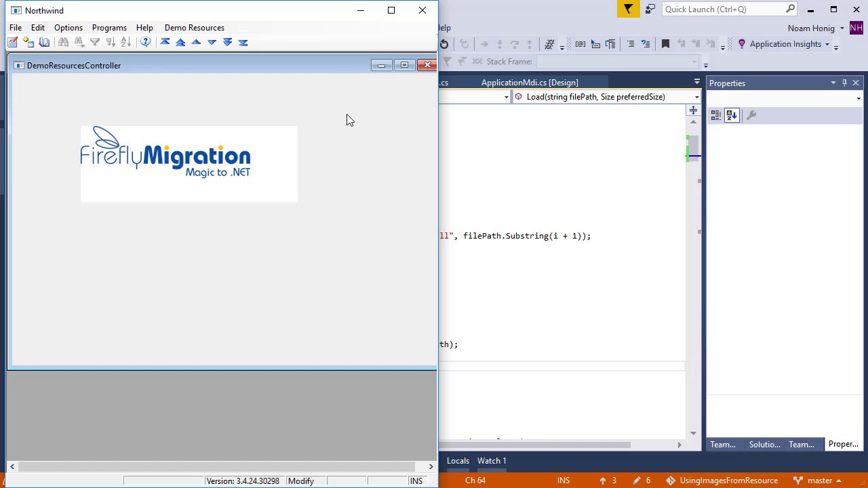Click the bookmark toggle icon in Visual Studio

pyautogui.click(x=665, y=44)
